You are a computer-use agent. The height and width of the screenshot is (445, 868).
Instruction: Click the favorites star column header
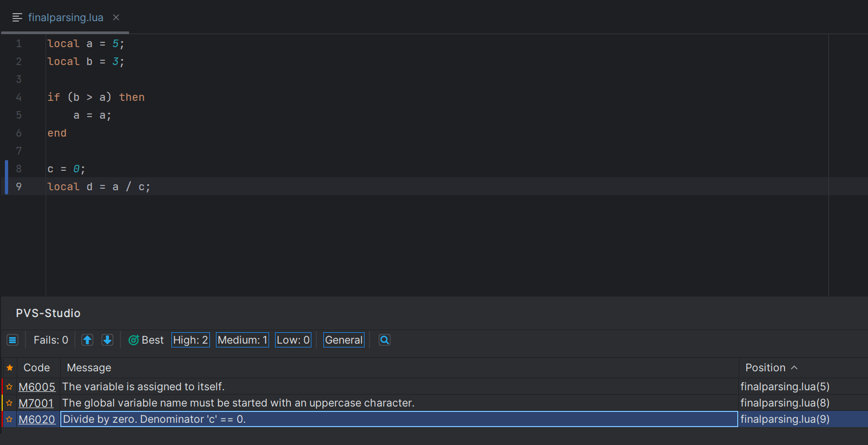pos(9,367)
